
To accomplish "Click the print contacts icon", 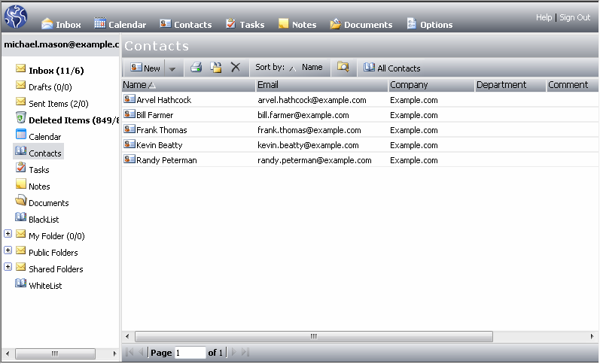I will 196,68.
